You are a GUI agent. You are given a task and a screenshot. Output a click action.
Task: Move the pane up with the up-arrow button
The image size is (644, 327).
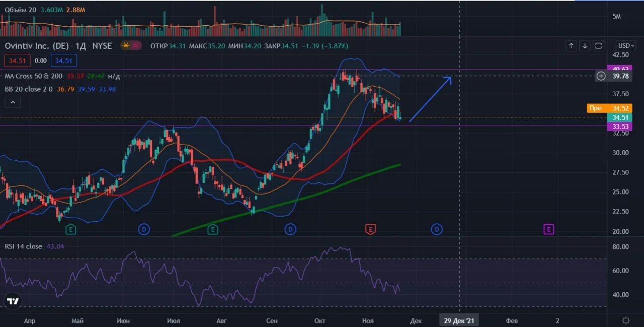(x=571, y=46)
